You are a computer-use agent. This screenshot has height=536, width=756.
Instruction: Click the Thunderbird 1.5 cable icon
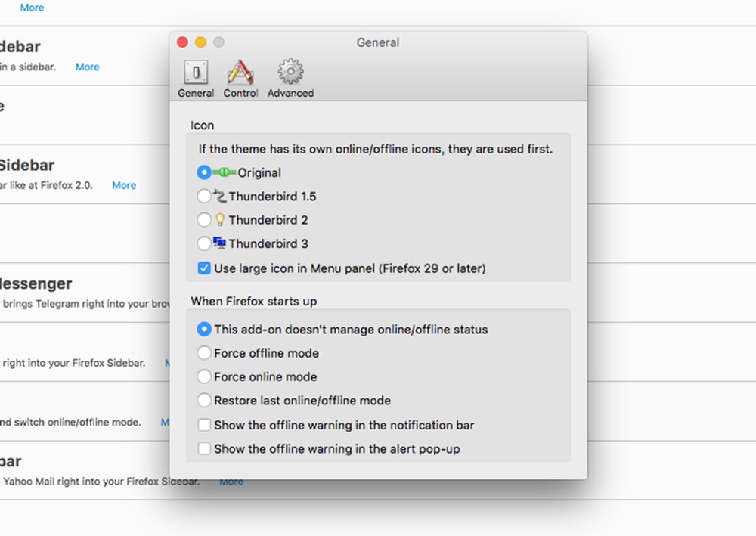[x=222, y=196]
